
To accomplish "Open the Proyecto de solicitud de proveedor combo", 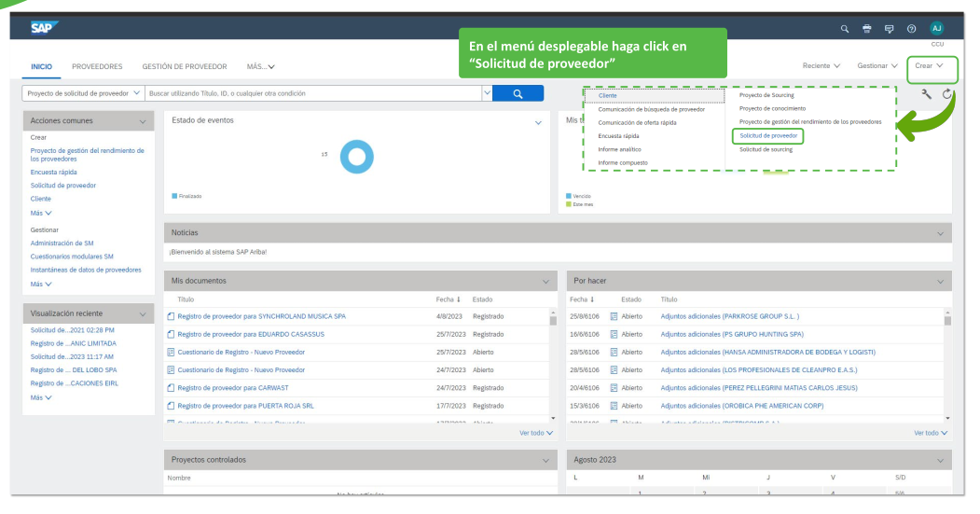I will (83, 93).
